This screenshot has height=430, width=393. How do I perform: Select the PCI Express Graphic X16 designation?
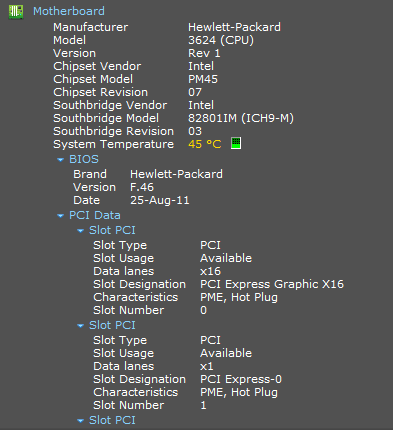pyautogui.click(x=272, y=284)
